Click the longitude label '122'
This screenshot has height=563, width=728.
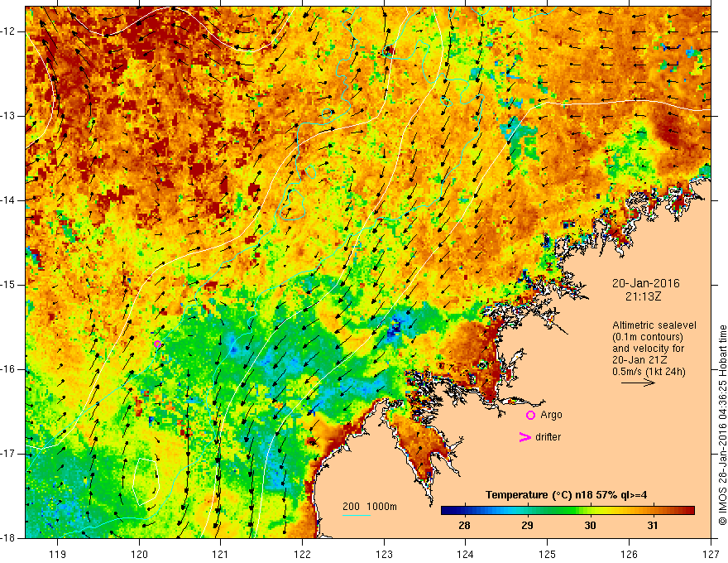tap(302, 554)
